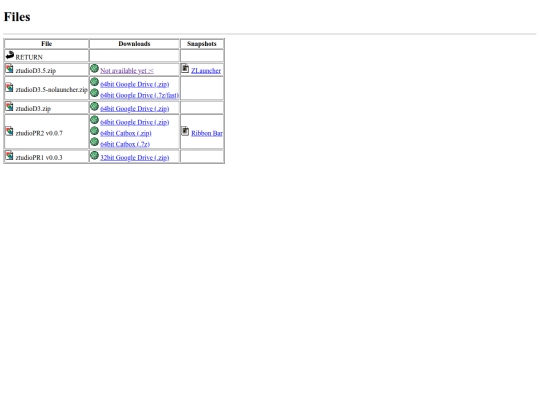Click the RETURN text

point(29,57)
